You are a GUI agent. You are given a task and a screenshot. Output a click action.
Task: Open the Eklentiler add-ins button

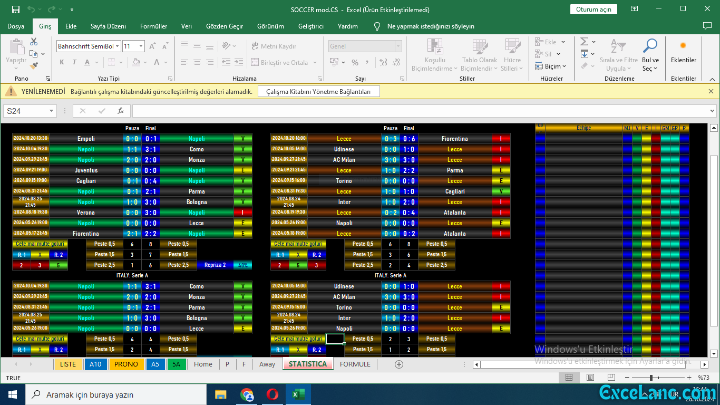(683, 51)
